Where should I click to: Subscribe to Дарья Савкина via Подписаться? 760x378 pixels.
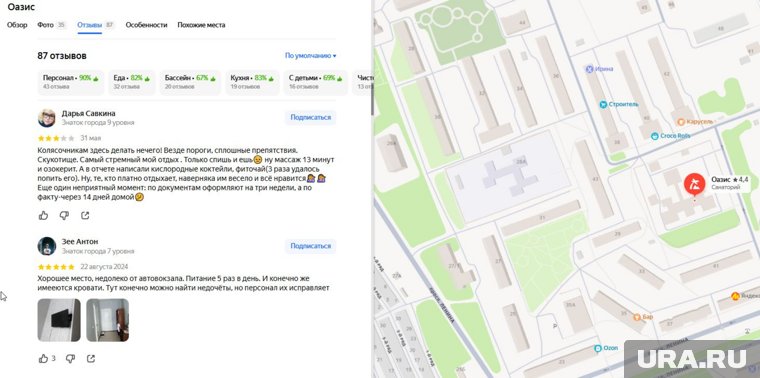pos(310,117)
